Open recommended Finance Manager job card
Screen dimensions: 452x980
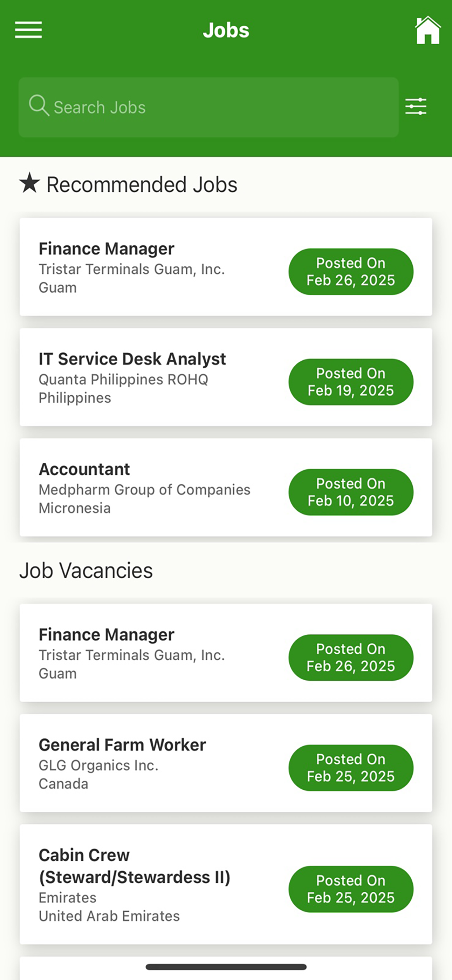[226, 267]
